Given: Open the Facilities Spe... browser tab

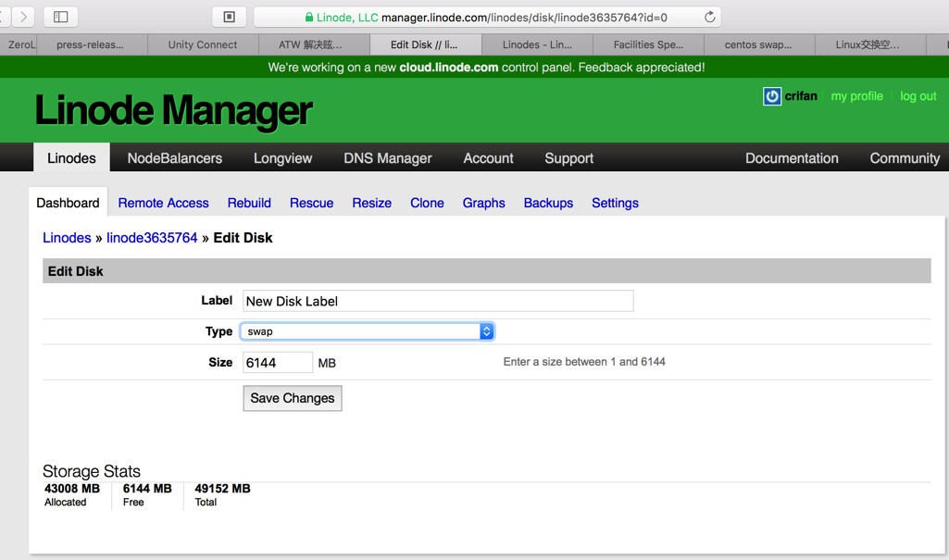Looking at the screenshot, I should (x=648, y=44).
